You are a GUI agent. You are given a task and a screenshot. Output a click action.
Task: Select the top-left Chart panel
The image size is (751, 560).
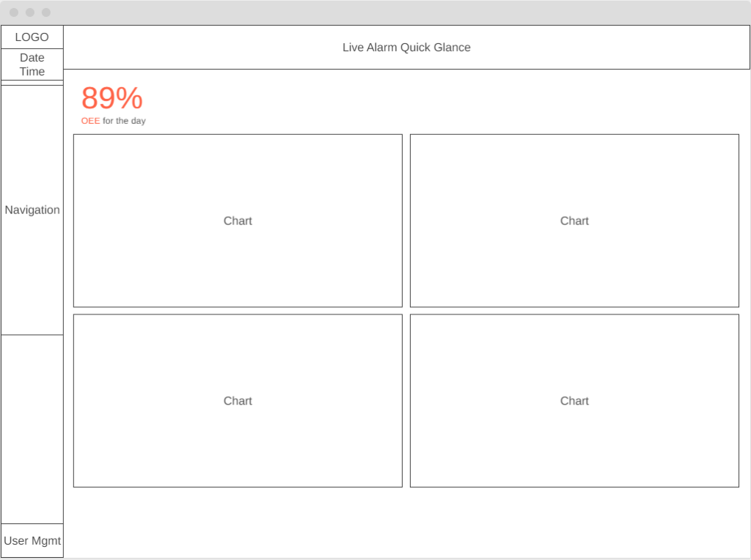(x=238, y=221)
